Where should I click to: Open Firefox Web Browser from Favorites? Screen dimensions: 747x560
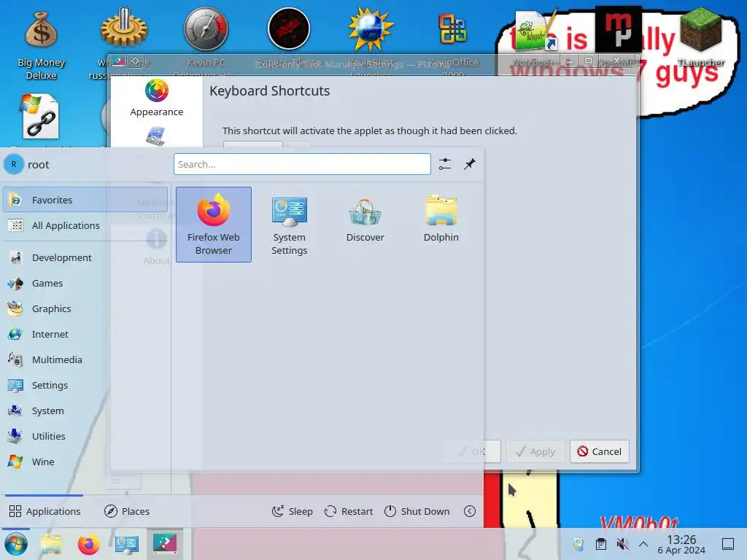pos(214,225)
